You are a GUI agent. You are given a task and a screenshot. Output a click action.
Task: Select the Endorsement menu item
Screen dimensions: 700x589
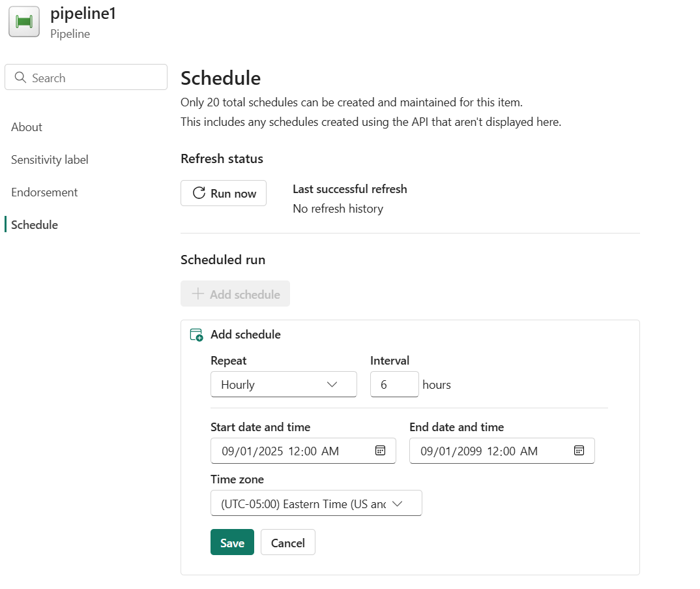click(44, 192)
